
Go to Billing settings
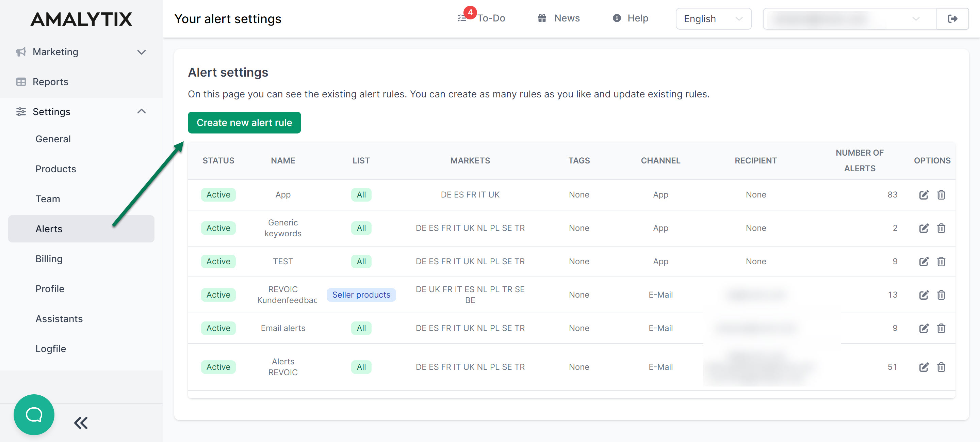49,259
